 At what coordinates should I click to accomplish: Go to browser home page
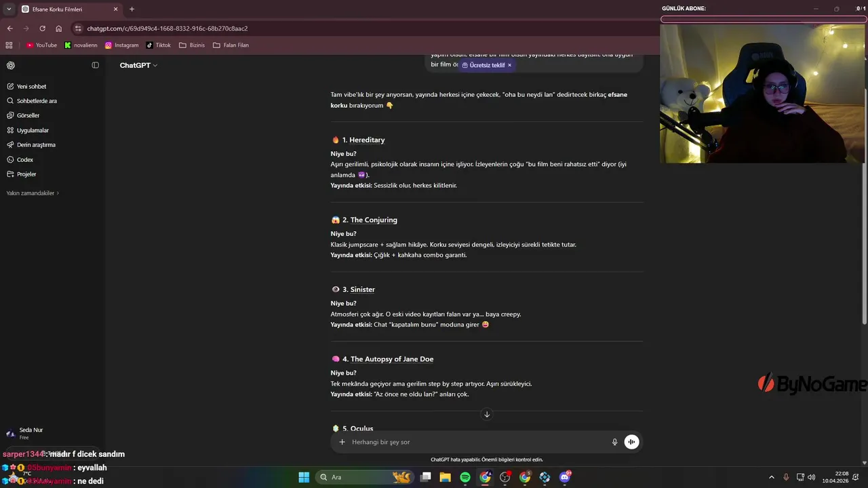pyautogui.click(x=59, y=28)
